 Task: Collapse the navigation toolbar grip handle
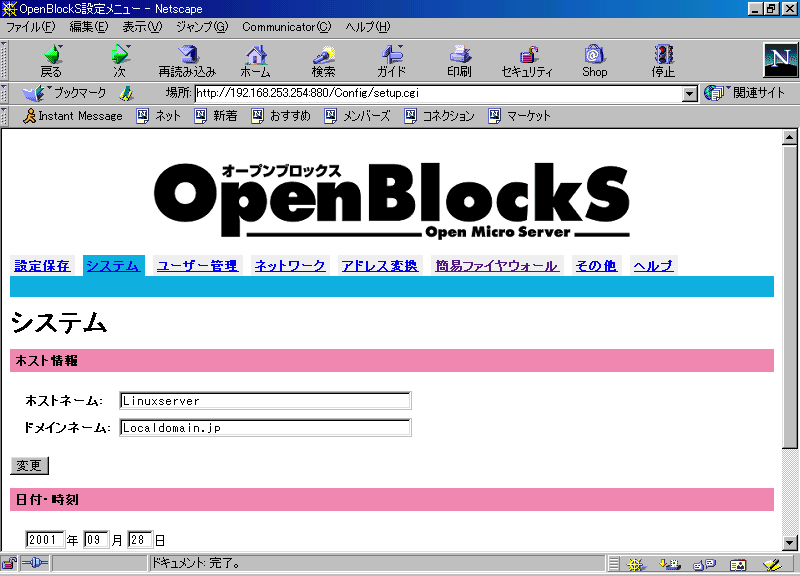4,60
